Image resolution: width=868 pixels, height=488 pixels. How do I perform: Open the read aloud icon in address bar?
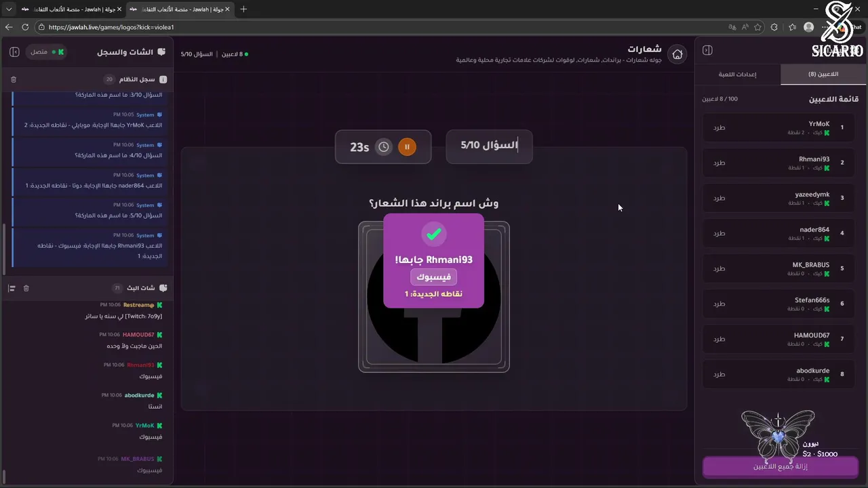[x=745, y=27]
